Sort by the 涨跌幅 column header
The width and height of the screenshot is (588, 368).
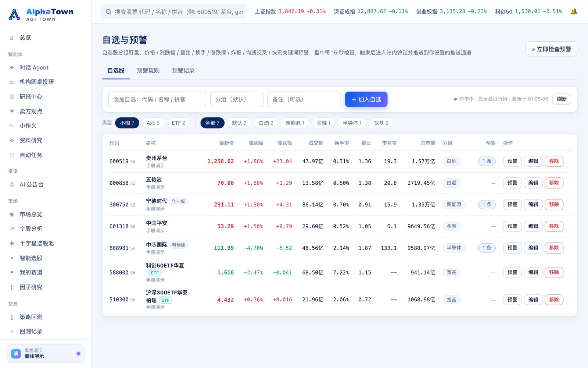tap(255, 143)
